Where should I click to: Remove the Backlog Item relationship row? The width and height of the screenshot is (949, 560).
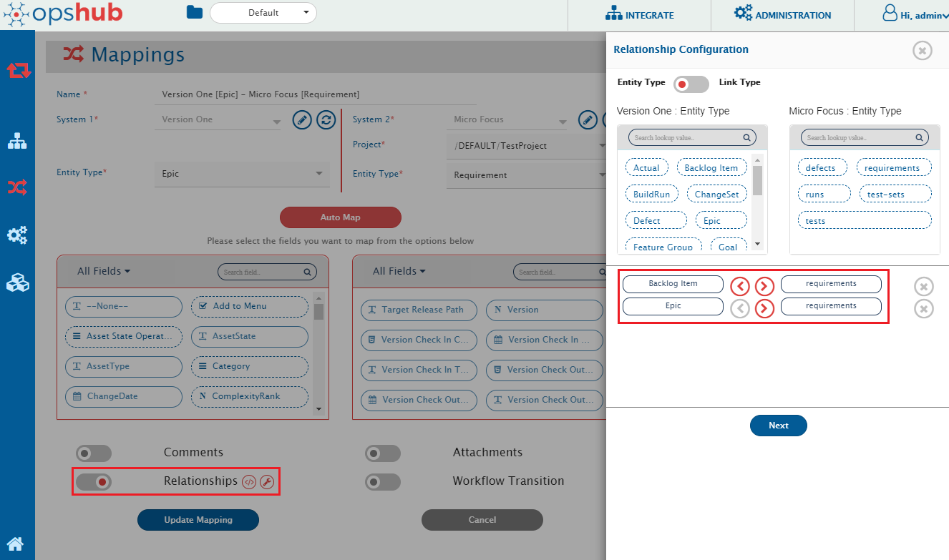tap(924, 286)
